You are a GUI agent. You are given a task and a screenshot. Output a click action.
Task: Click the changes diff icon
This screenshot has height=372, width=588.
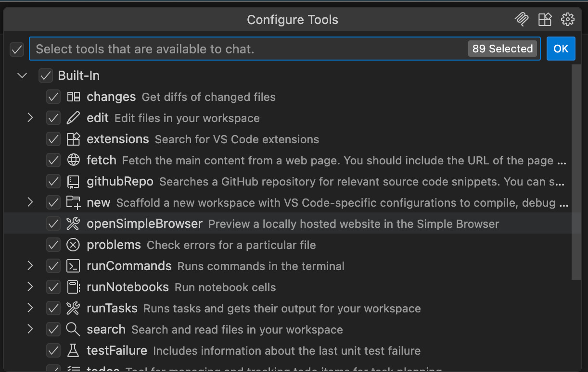pyautogui.click(x=73, y=97)
